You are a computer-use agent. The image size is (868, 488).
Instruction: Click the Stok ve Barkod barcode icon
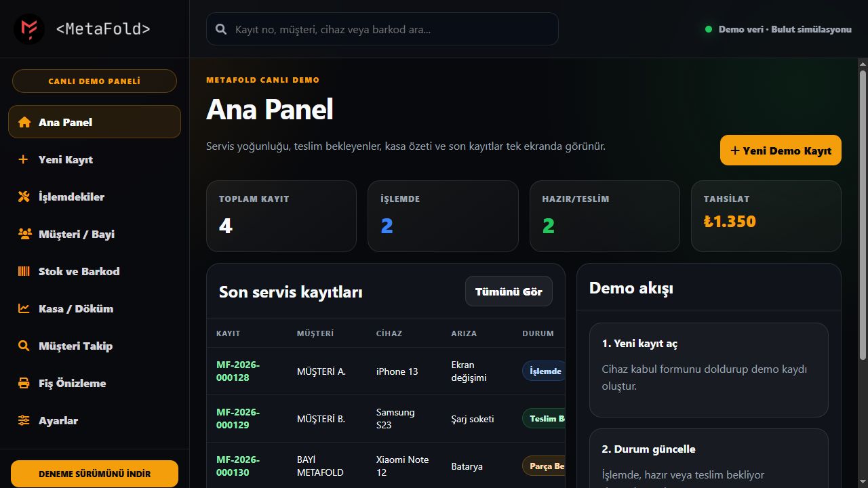click(24, 271)
